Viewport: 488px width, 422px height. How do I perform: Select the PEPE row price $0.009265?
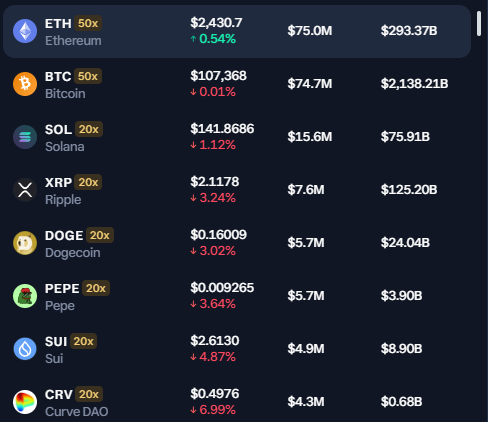coord(222,288)
